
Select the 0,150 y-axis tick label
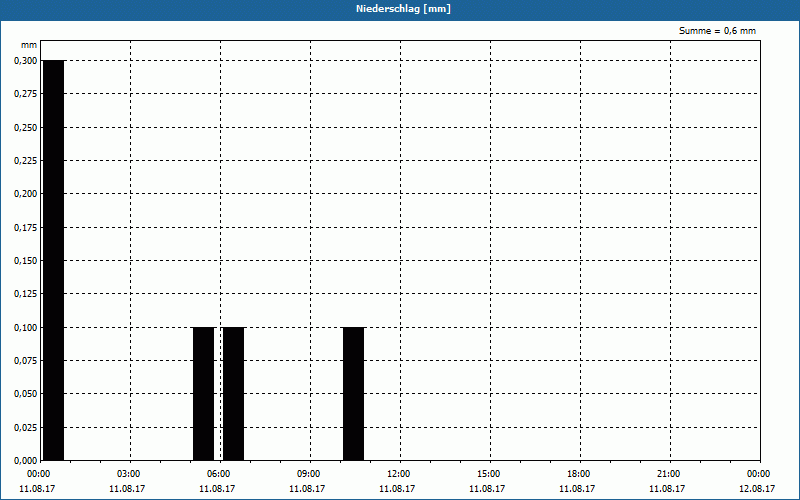click(x=26, y=261)
